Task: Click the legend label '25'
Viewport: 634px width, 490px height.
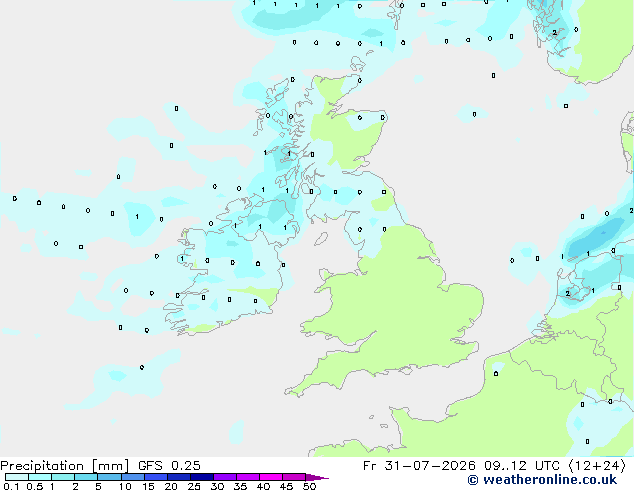Action: [x=194, y=486]
